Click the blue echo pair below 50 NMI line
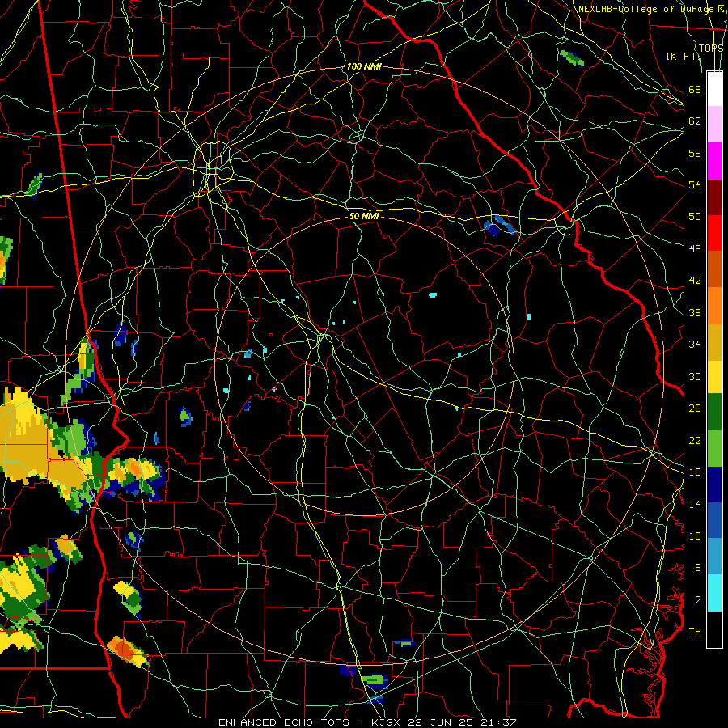The height and width of the screenshot is (728, 728). (x=500, y=225)
